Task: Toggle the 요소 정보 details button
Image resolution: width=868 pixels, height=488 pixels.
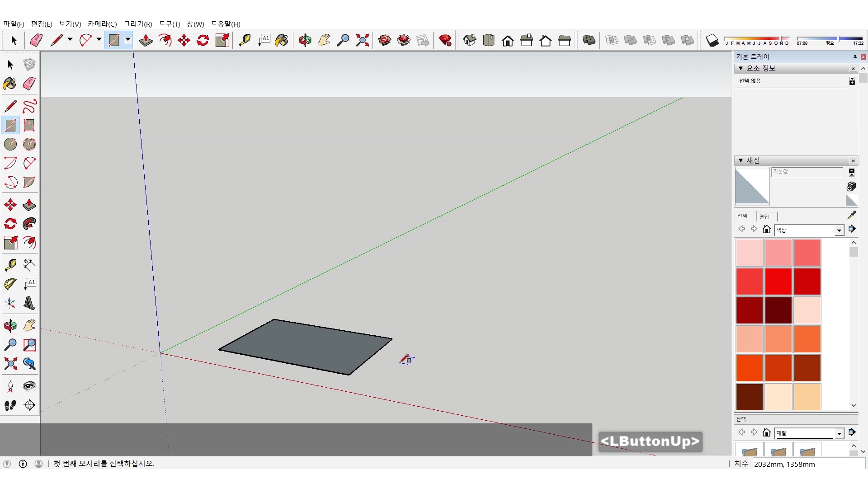Action: coord(852,81)
